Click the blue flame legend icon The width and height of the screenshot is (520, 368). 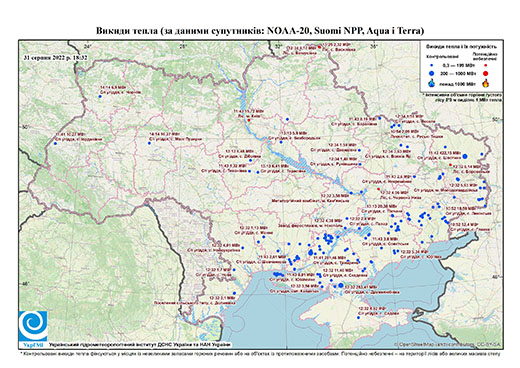(x=432, y=83)
